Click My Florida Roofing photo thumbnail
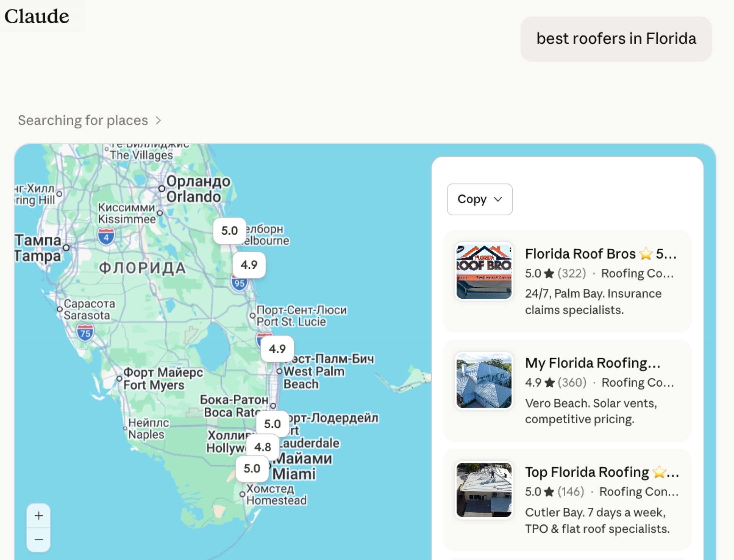This screenshot has width=734, height=560. coord(484,380)
